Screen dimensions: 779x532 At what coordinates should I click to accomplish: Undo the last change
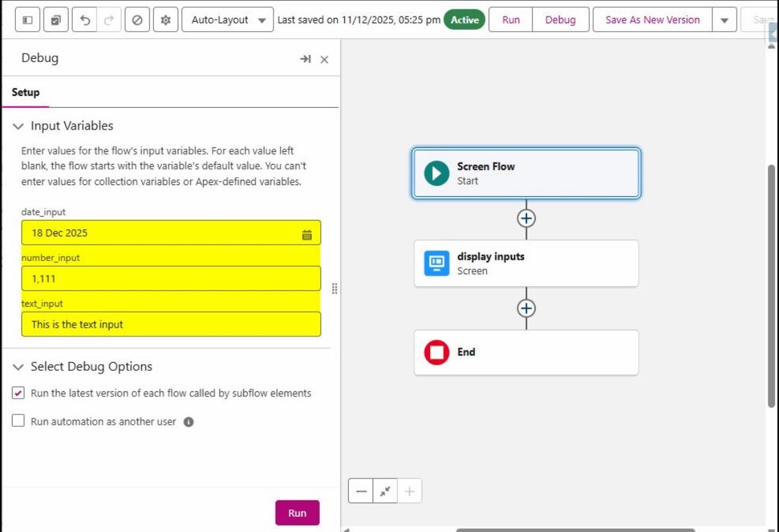85,20
